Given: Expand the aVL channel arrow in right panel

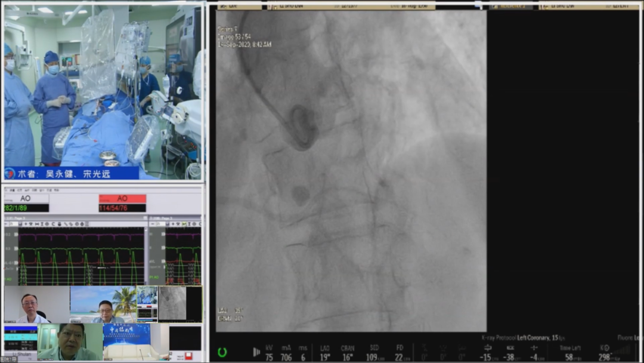Looking at the screenshot, I should pyautogui.click(x=163, y=261).
